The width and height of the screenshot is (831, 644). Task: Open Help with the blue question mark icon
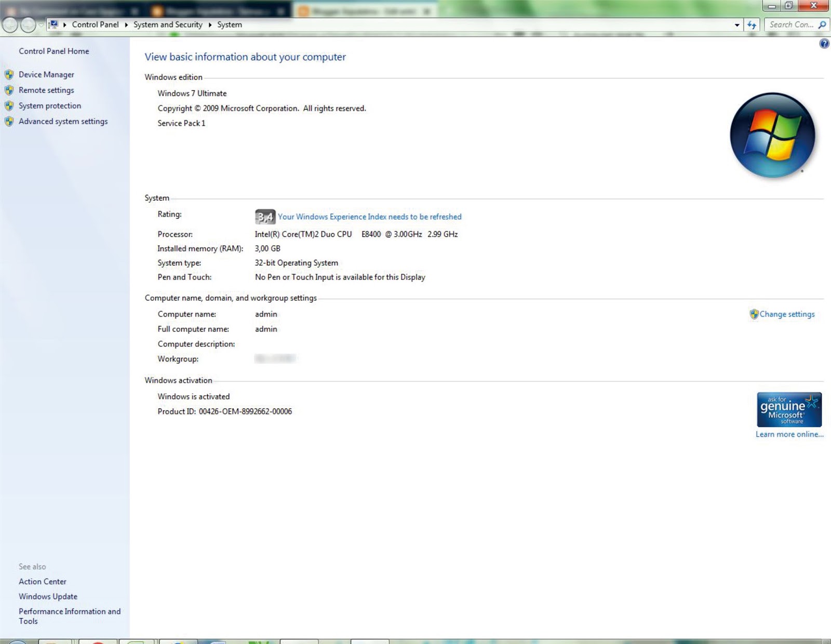pos(824,44)
